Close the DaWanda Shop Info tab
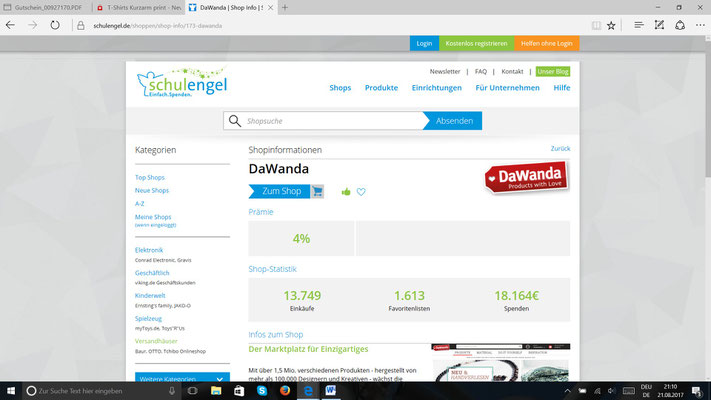Screen dimensions: 711x400 tap(270, 8)
